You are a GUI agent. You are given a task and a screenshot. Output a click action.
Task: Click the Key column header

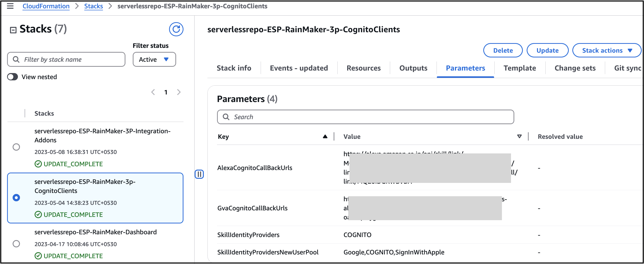click(x=223, y=137)
